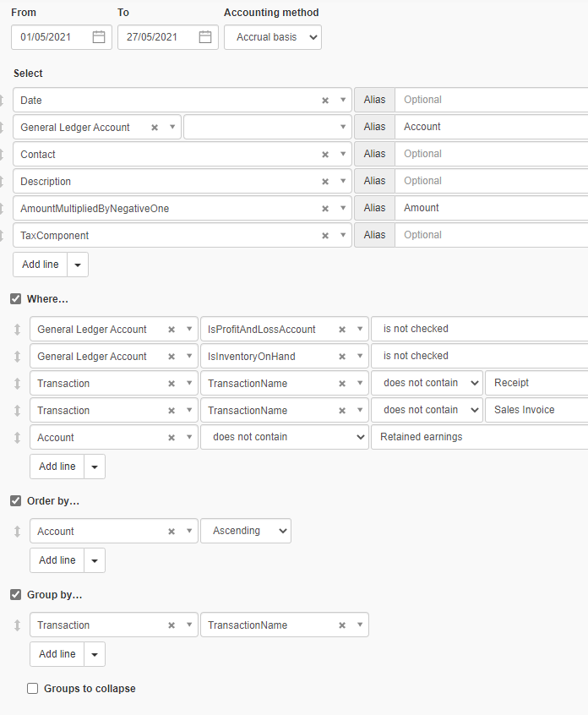The height and width of the screenshot is (715, 588).
Task: Open the Accounting method Accrual basis dropdown
Action: [273, 37]
